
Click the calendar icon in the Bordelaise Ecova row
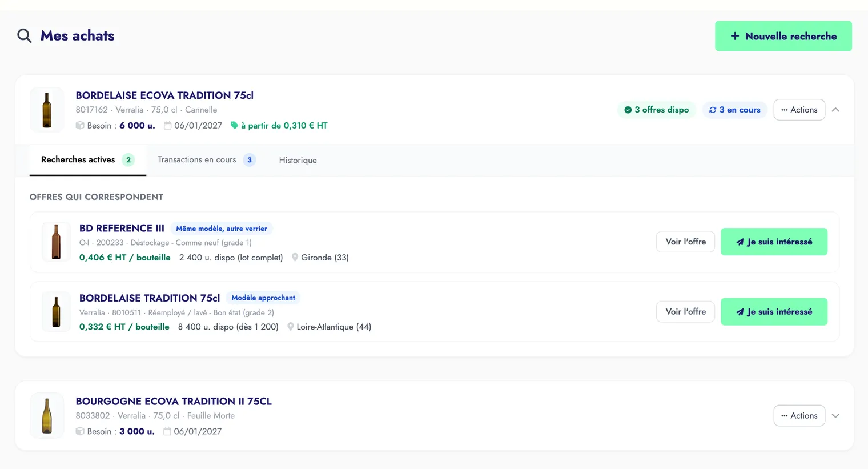click(167, 126)
